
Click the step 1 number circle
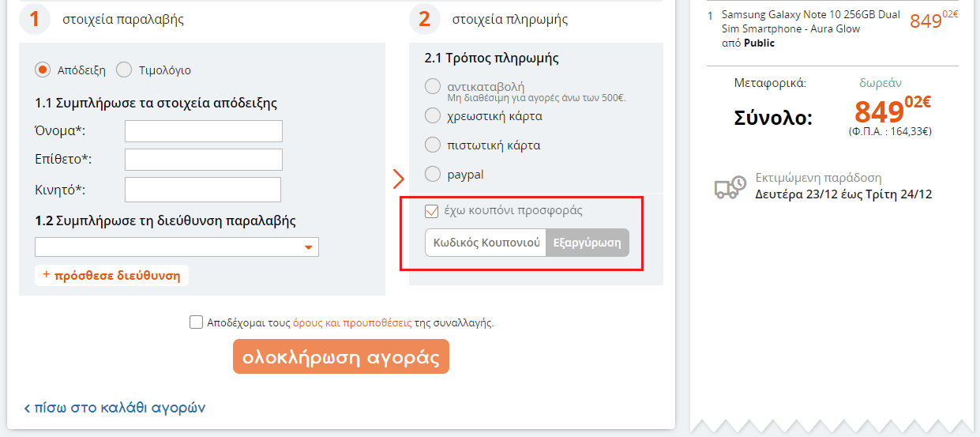click(34, 20)
